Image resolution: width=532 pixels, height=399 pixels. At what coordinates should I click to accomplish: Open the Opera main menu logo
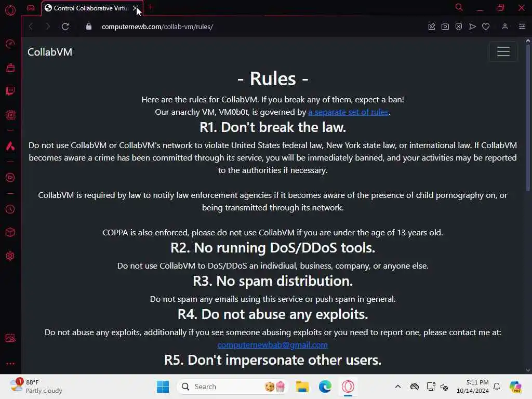tap(10, 10)
